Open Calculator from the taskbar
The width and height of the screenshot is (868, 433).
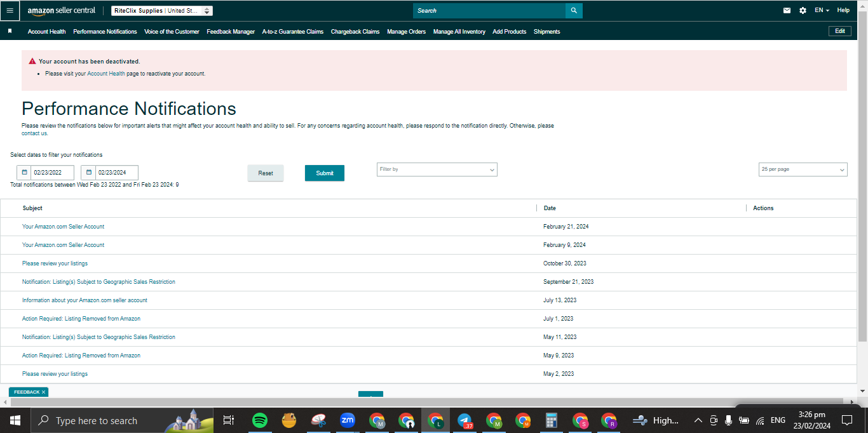point(552,420)
